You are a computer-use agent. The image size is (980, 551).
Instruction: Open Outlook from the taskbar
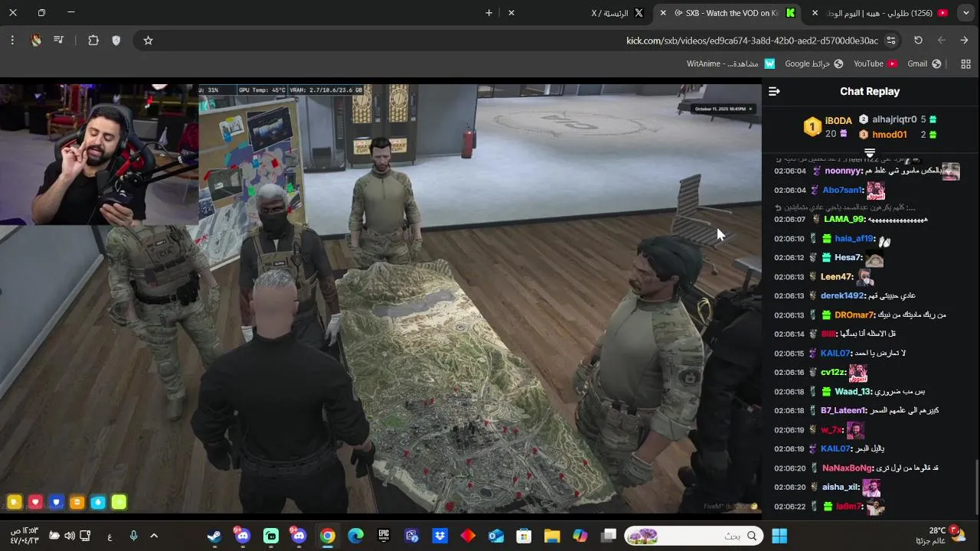[x=496, y=536]
